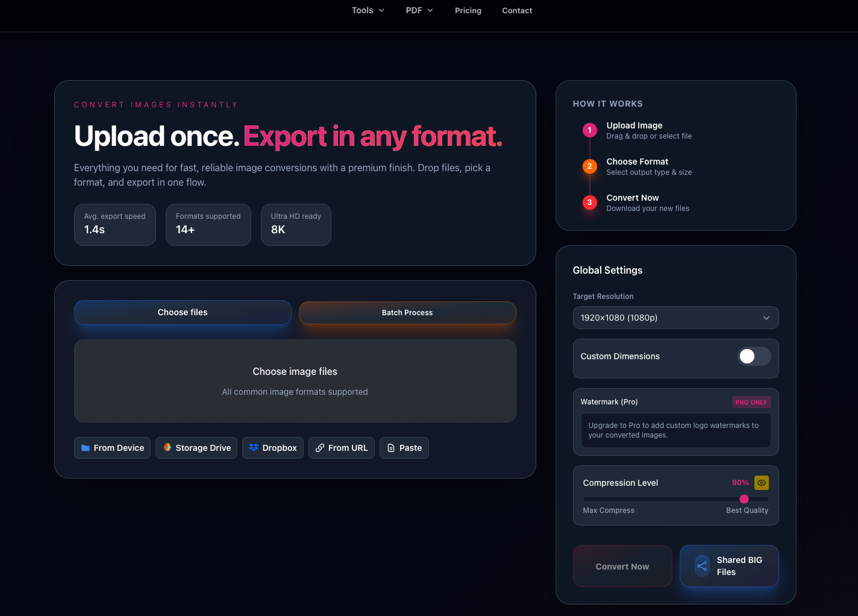
Task: Click the share icon in Shared BIG Files
Action: click(702, 566)
